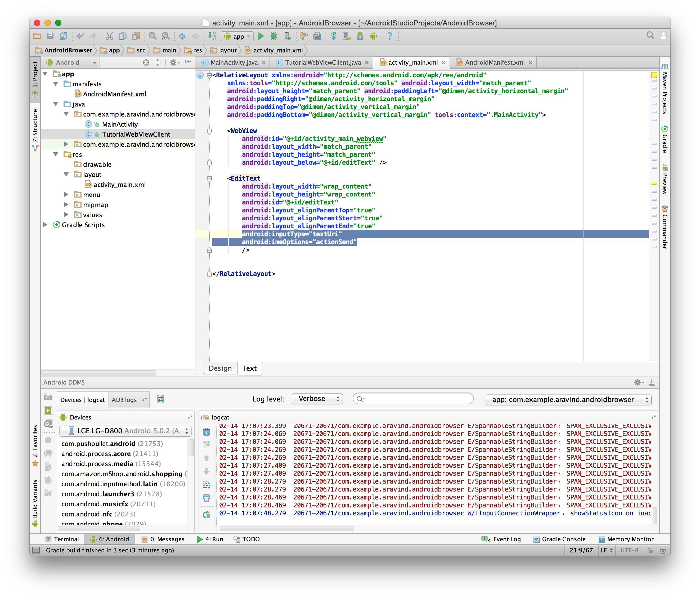This screenshot has height=598, width=700.
Task: Switch to the AndroidManifest.xml editor tab
Action: pyautogui.click(x=494, y=63)
